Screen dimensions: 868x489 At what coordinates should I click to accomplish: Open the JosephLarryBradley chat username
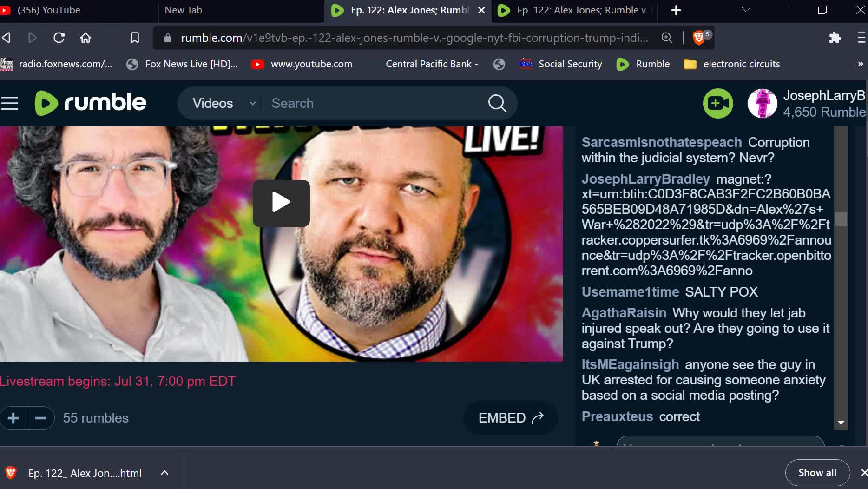click(x=646, y=179)
